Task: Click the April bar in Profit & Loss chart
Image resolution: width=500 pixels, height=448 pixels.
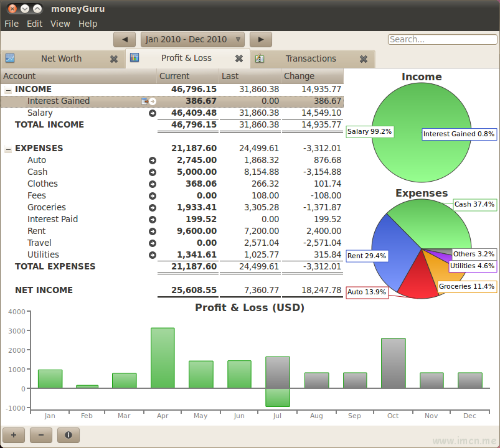Action: coord(163,358)
